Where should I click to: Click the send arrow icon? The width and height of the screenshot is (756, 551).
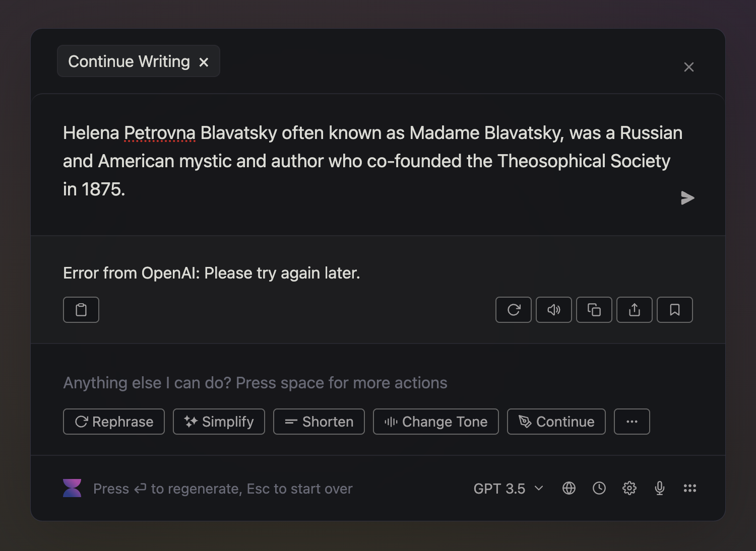[x=687, y=198]
